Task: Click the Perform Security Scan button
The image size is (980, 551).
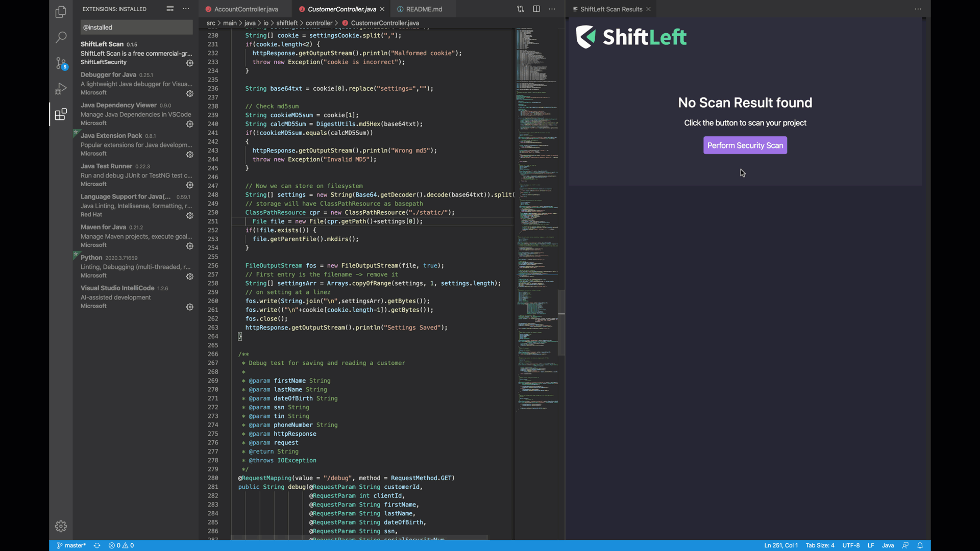Action: 745,145
